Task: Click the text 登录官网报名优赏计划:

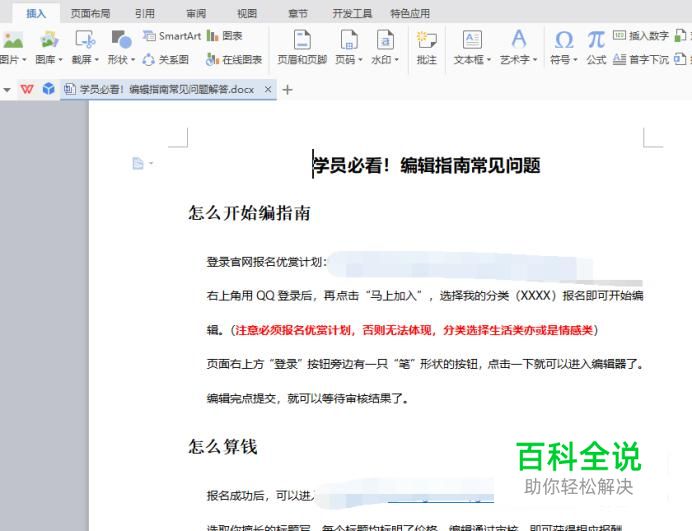Action: (x=267, y=262)
